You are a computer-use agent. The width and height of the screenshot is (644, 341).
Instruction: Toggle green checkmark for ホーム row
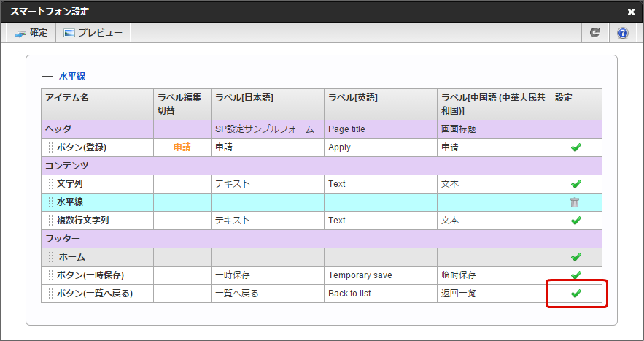575,257
